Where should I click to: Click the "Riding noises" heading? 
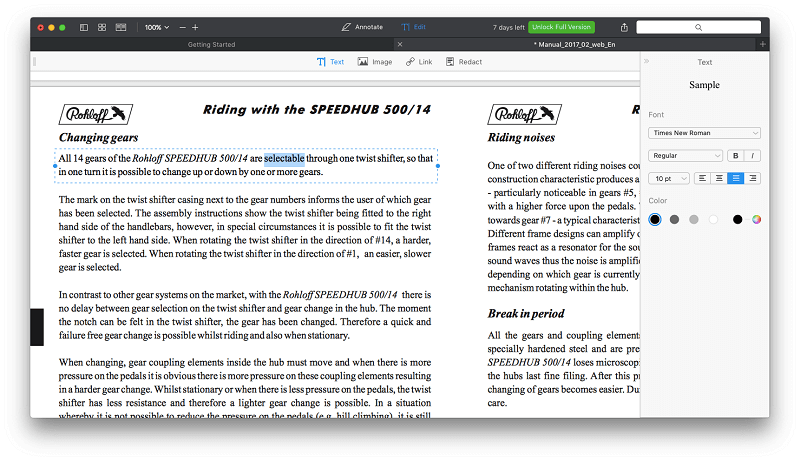click(x=521, y=138)
